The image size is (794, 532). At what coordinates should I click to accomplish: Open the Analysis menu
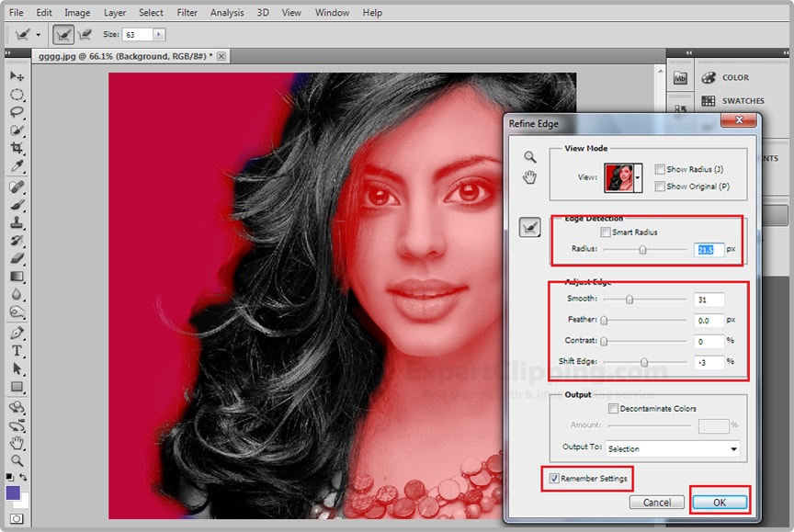[x=227, y=13]
